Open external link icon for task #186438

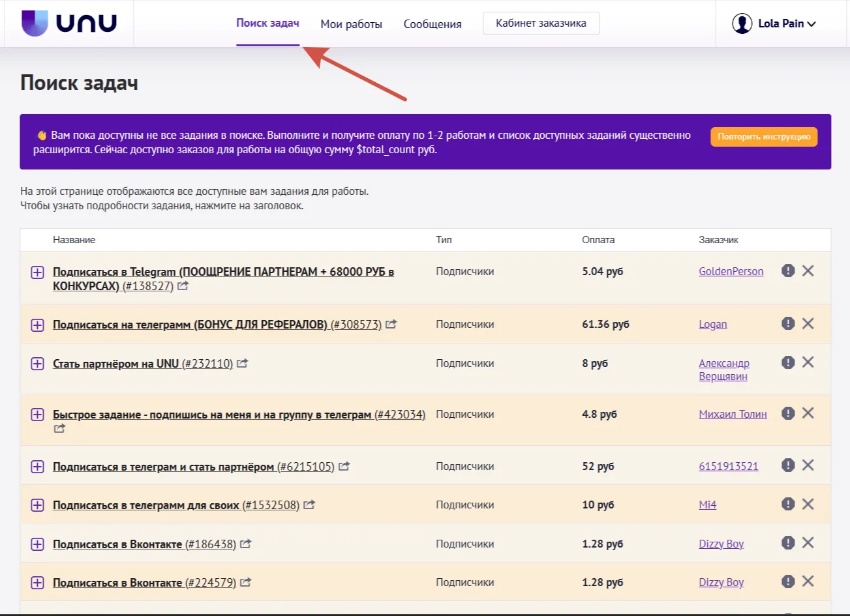tap(246, 544)
